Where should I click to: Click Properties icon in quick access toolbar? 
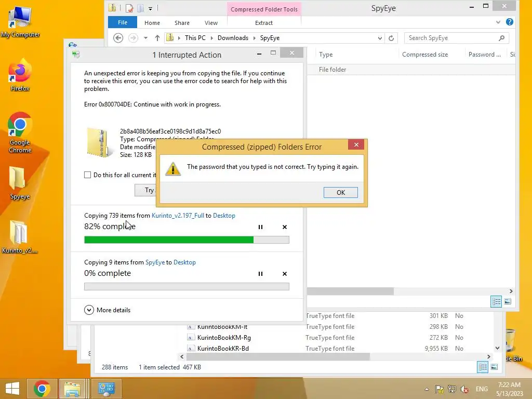click(x=129, y=8)
